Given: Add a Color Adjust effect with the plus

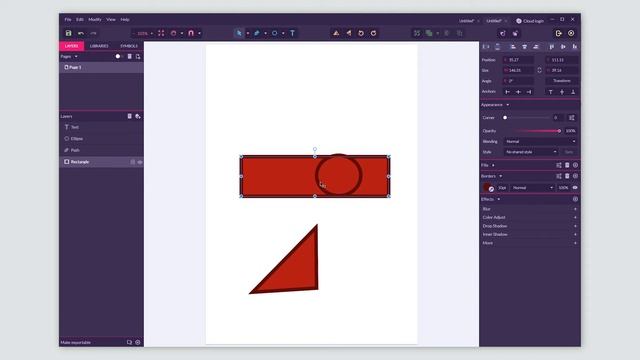Looking at the screenshot, I should (575, 218).
